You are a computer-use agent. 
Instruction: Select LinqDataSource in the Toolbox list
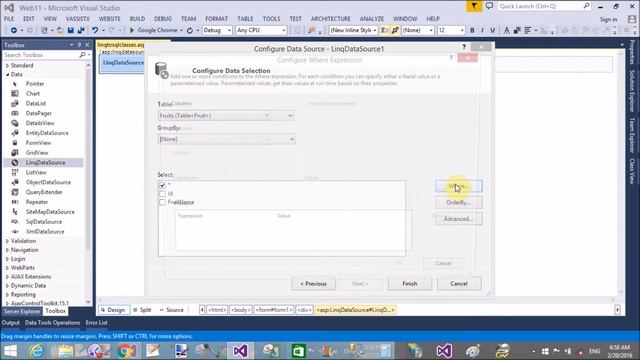tap(44, 162)
